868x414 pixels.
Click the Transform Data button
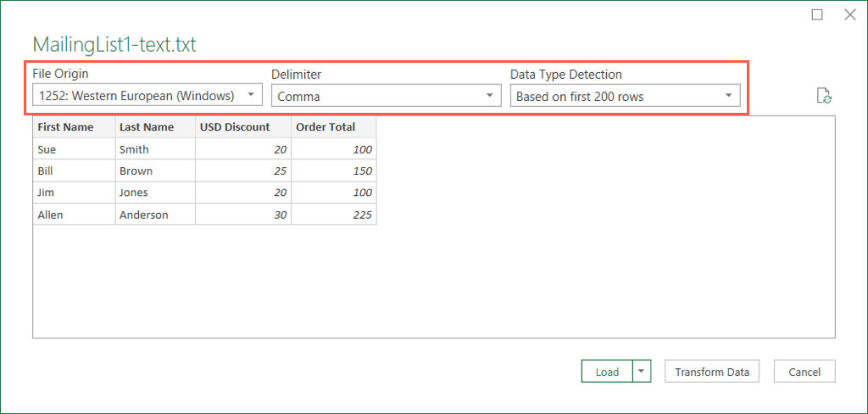712,372
